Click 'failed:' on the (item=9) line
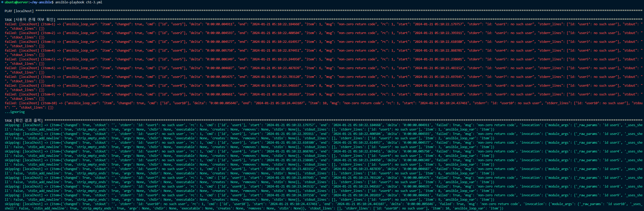This screenshot has width=644, height=211. pos(11,94)
